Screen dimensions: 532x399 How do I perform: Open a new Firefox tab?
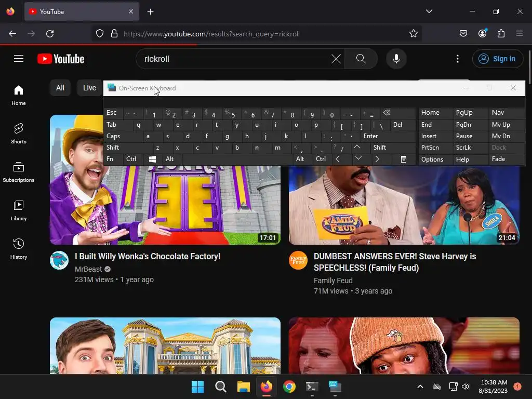click(x=150, y=12)
